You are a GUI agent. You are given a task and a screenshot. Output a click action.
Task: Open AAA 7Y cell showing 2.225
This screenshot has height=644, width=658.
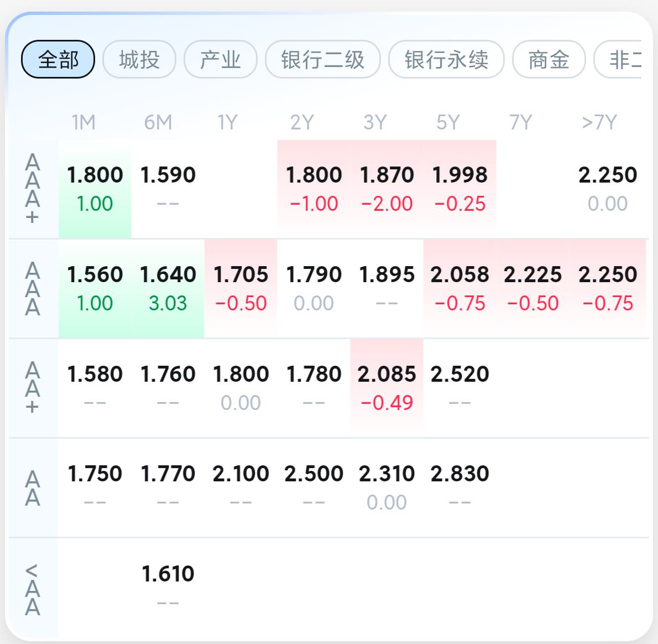[x=532, y=288]
